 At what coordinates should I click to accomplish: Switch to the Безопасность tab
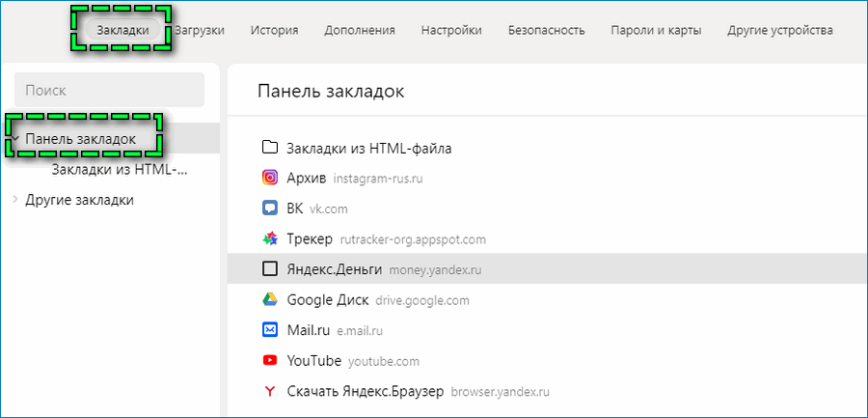point(547,30)
